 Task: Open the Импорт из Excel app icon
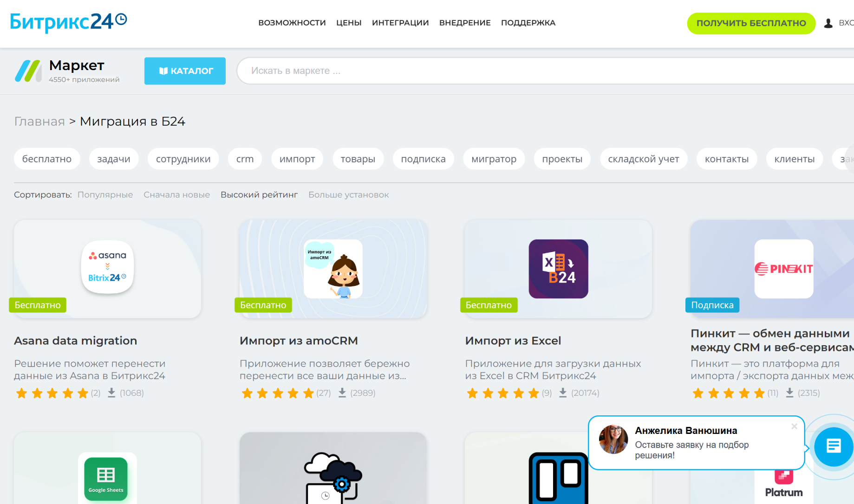coord(558,269)
